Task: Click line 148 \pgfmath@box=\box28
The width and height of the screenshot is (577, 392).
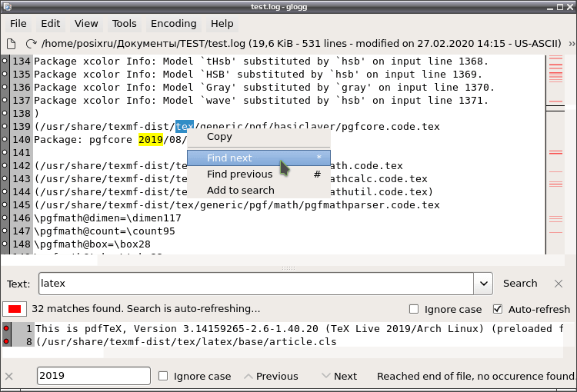Action: [92, 244]
